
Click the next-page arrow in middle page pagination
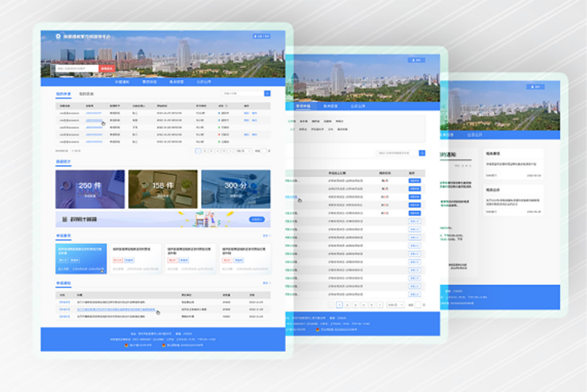[379, 305]
